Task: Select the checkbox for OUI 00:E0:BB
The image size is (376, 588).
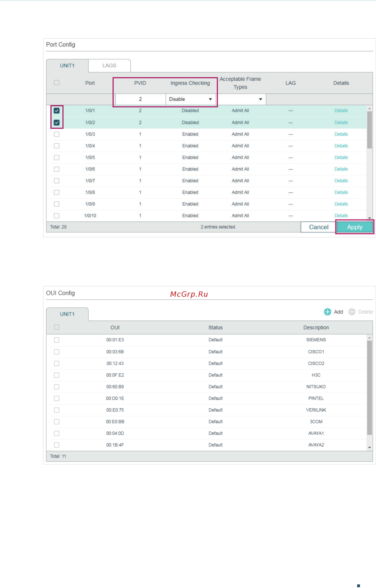Action: pyautogui.click(x=57, y=422)
